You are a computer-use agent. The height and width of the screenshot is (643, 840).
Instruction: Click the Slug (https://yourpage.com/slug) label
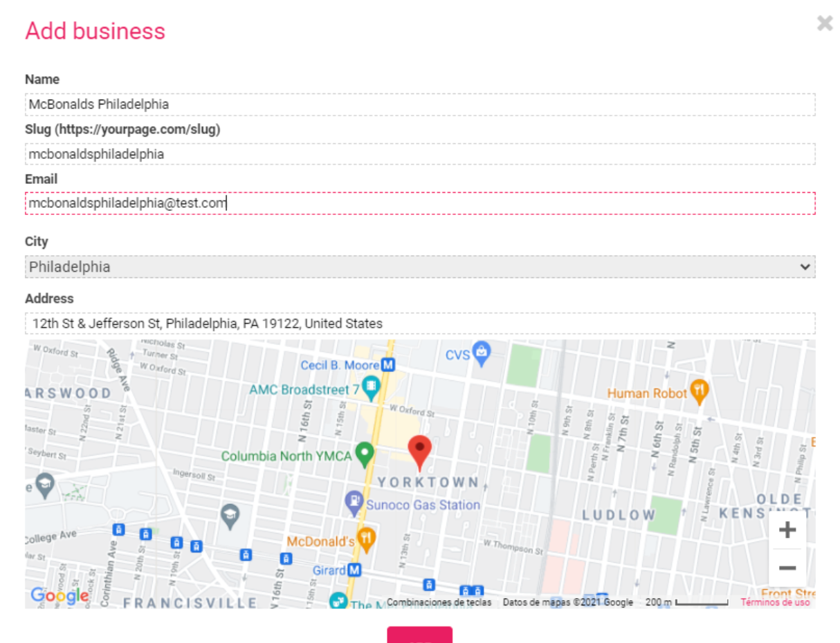pos(122,129)
